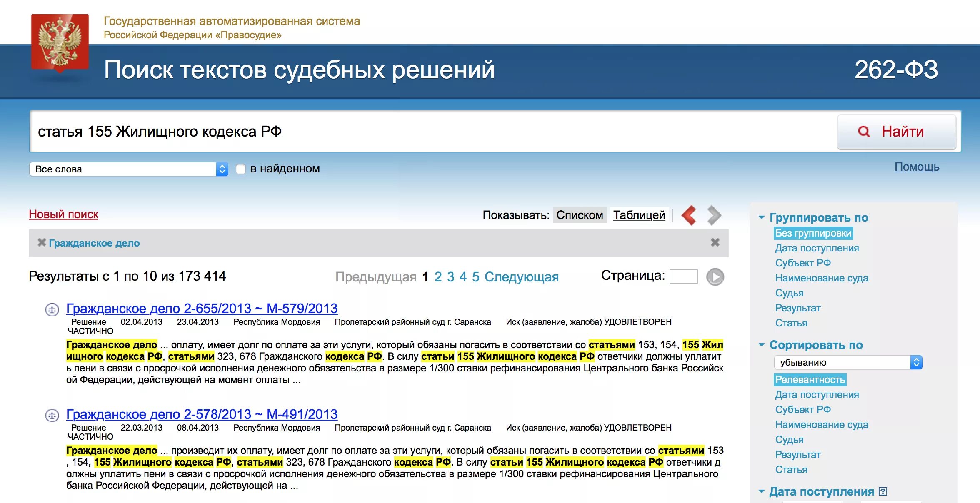Start a Новый поиск
Screen dimensions: 980x503
(x=63, y=214)
